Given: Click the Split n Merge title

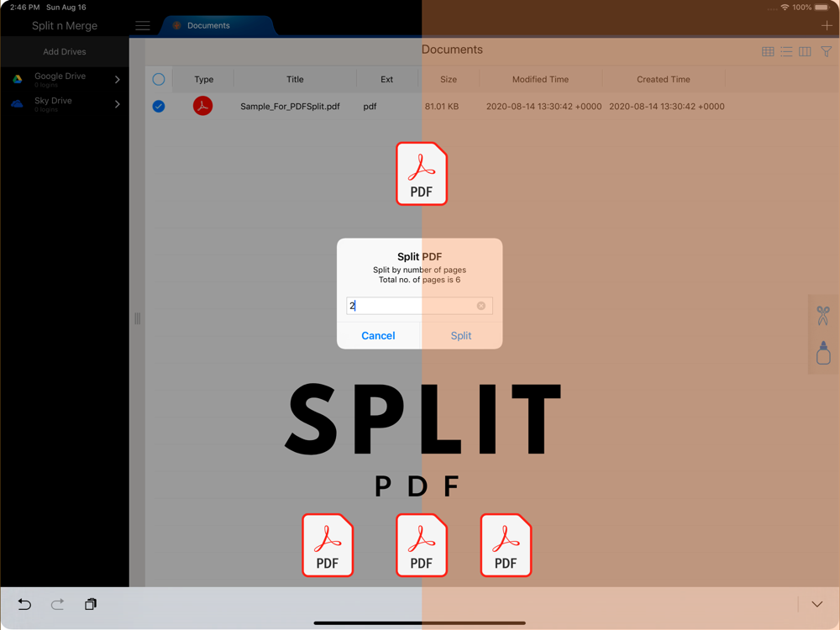Looking at the screenshot, I should pos(65,26).
